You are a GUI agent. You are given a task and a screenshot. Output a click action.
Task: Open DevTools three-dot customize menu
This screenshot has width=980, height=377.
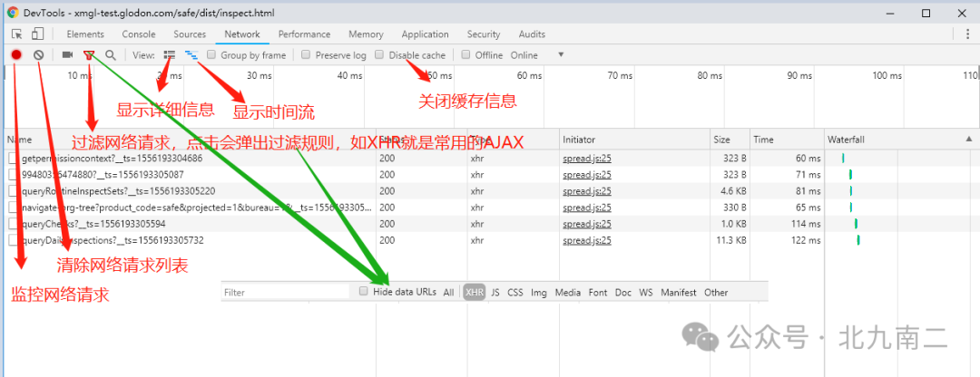click(x=969, y=34)
